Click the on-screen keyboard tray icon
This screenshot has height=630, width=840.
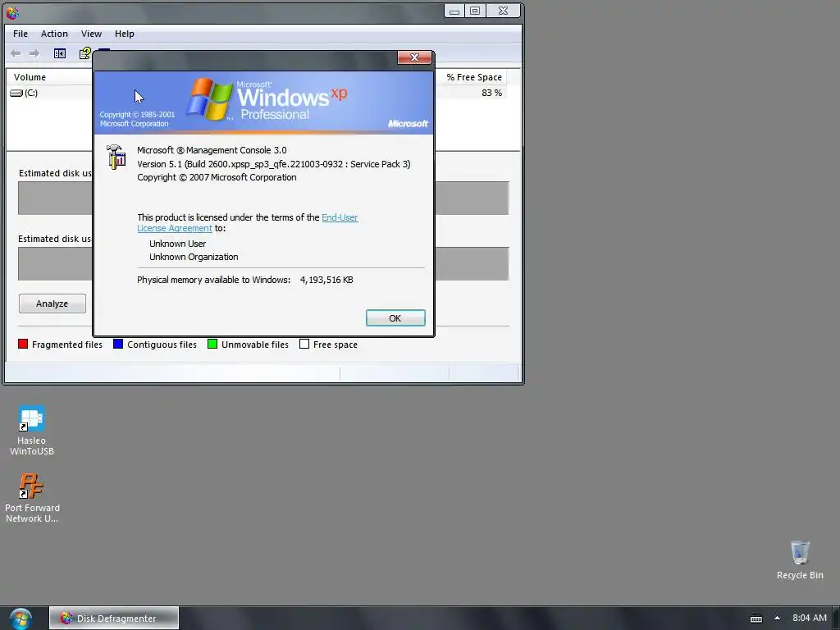click(x=756, y=619)
